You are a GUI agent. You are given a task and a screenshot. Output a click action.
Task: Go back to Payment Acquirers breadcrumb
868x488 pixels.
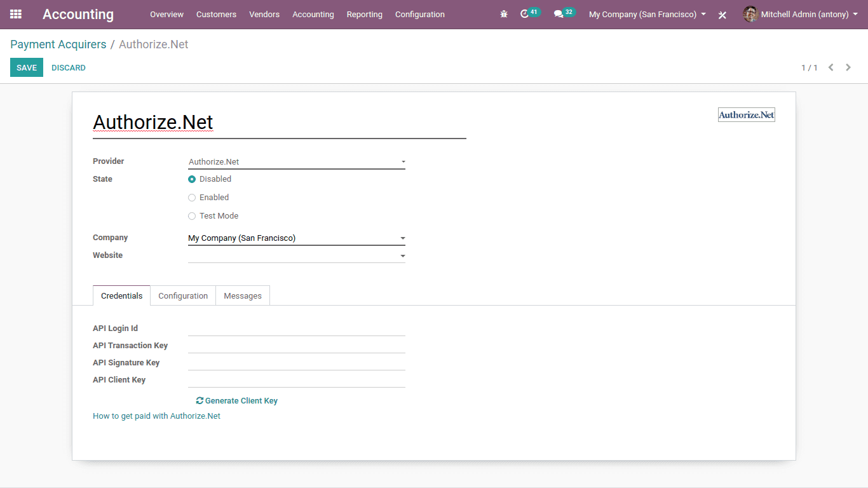click(x=58, y=44)
